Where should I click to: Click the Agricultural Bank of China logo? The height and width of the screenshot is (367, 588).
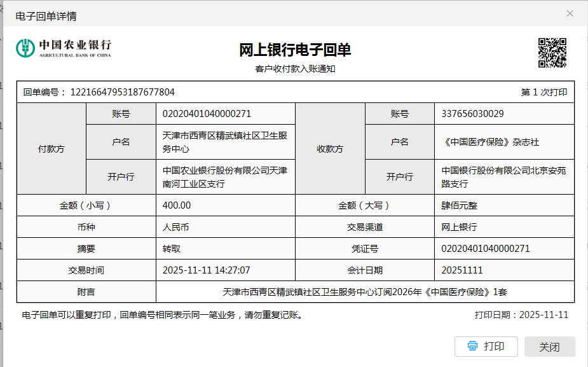[x=64, y=48]
